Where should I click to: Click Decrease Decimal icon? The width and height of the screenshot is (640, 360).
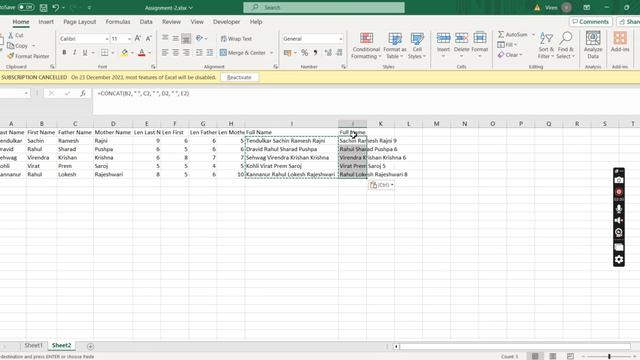tap(339, 53)
